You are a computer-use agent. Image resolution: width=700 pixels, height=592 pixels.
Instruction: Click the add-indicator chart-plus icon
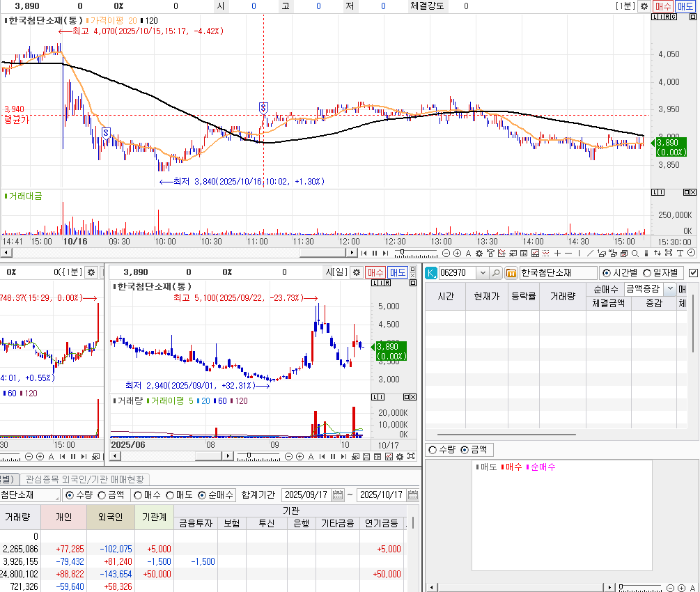point(501,253)
